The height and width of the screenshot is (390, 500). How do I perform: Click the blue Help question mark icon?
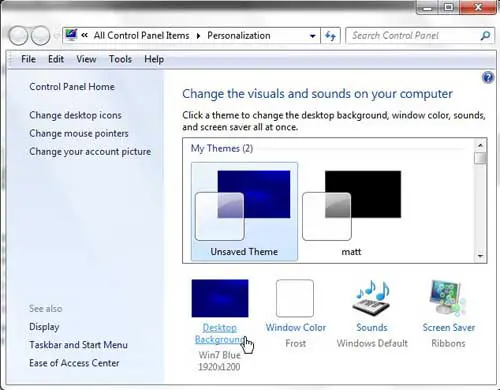pyautogui.click(x=488, y=78)
